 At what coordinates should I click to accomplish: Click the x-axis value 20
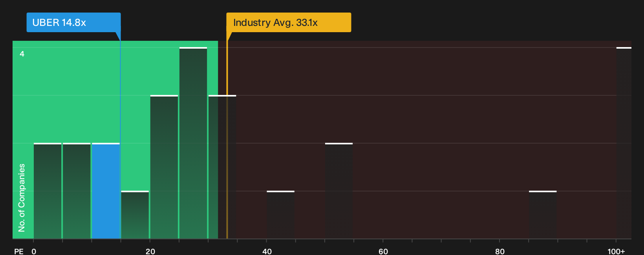point(150,251)
